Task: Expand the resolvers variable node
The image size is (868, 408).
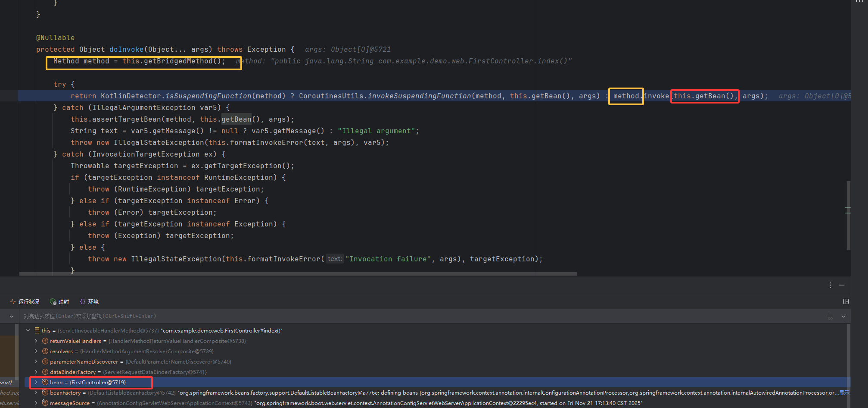Action: click(x=36, y=352)
